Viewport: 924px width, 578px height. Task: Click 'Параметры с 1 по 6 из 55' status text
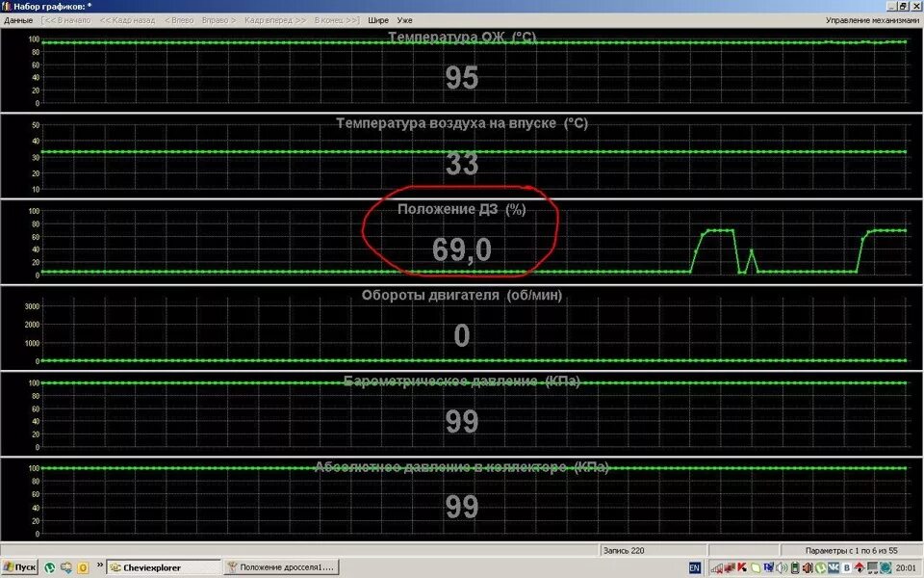coord(851,550)
